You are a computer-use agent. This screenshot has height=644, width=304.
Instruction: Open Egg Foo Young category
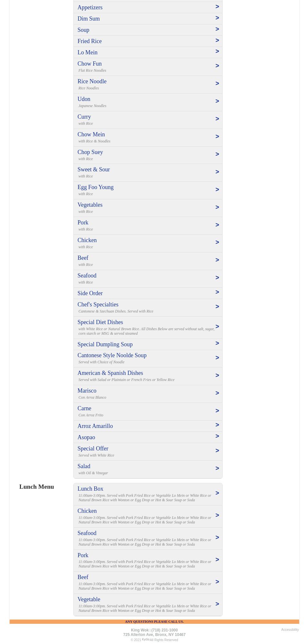[x=96, y=187]
